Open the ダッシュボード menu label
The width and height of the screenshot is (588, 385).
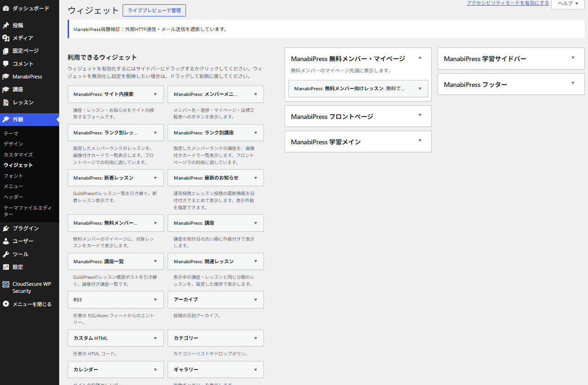click(x=31, y=8)
